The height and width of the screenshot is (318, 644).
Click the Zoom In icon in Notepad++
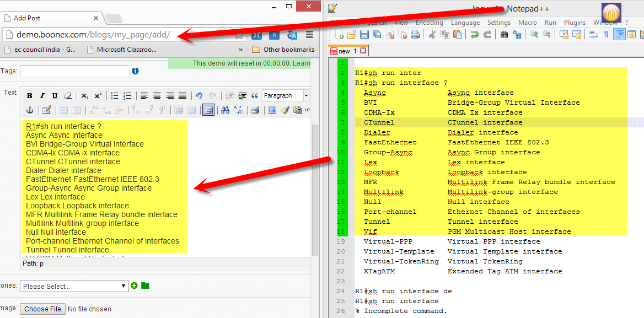pos(534,34)
